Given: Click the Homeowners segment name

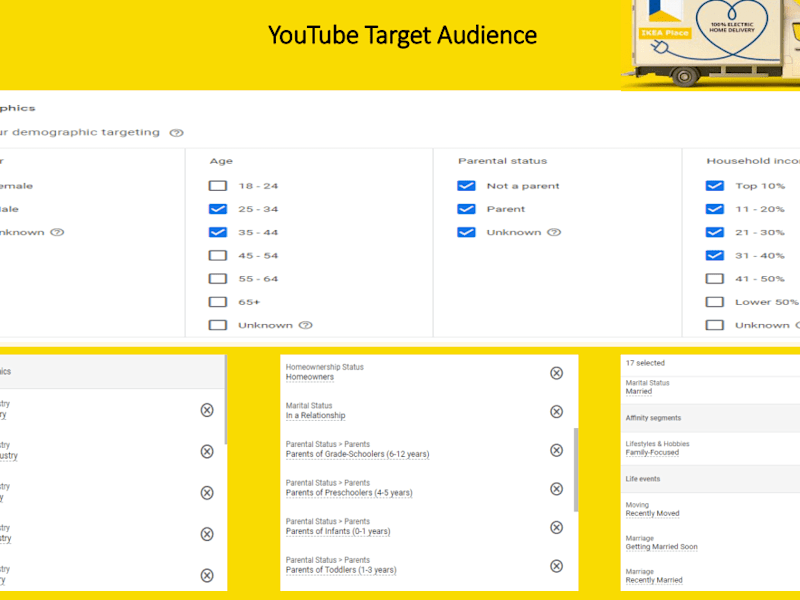Looking at the screenshot, I should 310,377.
